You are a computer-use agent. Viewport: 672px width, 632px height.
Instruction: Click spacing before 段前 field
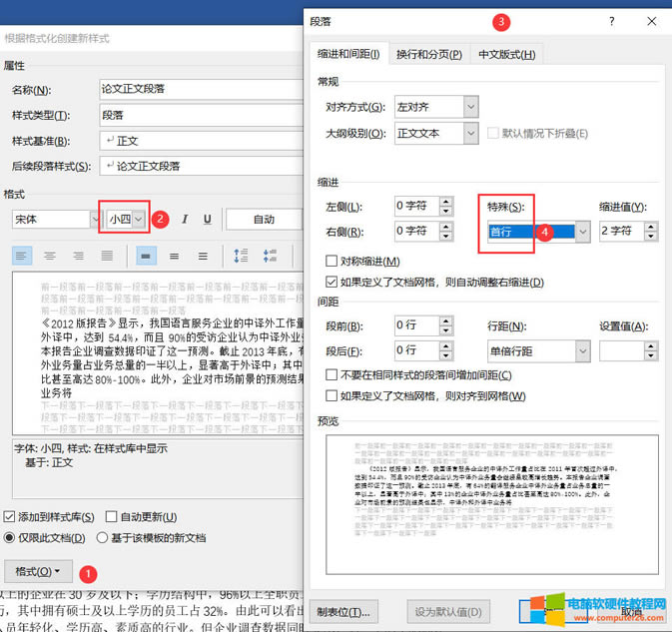pos(417,325)
